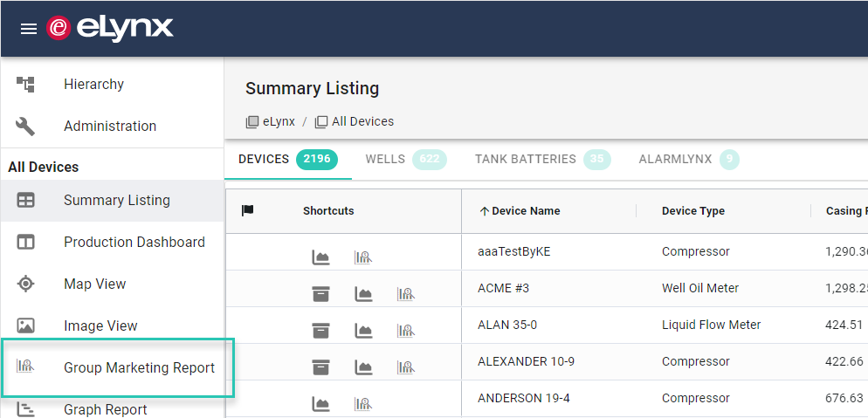
Task: Click the Group Marketing Report icon
Action: click(x=25, y=365)
